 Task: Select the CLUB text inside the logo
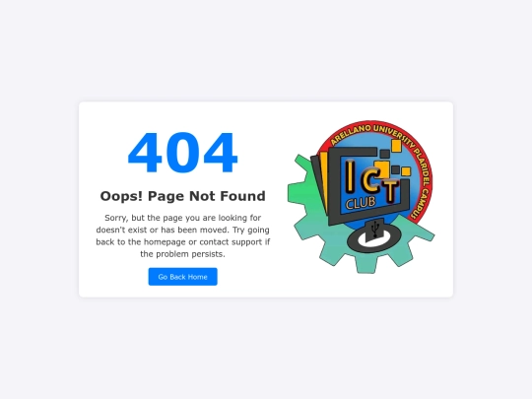point(361,203)
